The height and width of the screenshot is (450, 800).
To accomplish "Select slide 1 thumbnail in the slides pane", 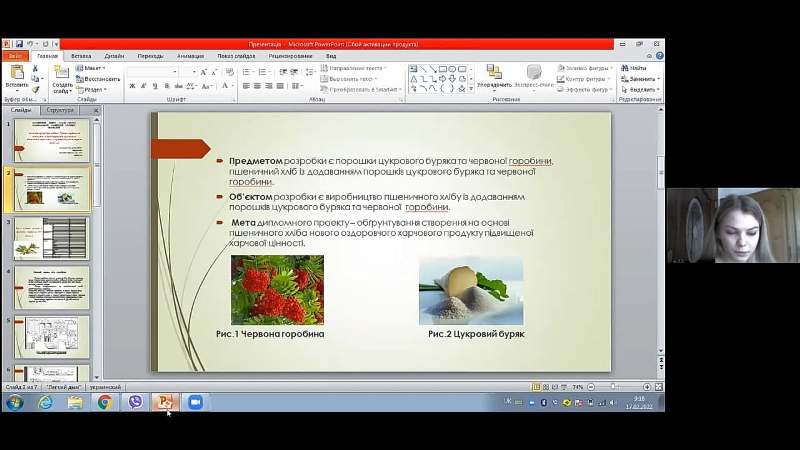I will pos(52,140).
